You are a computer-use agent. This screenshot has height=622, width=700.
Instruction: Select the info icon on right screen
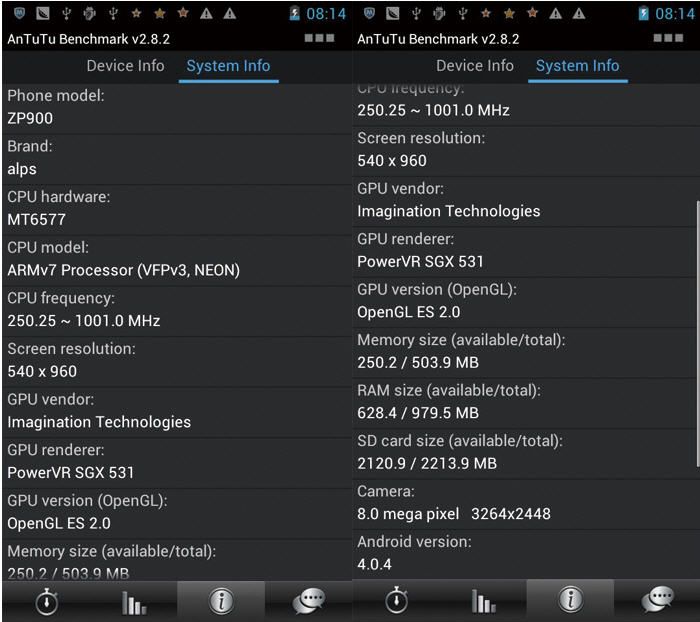tap(571, 599)
